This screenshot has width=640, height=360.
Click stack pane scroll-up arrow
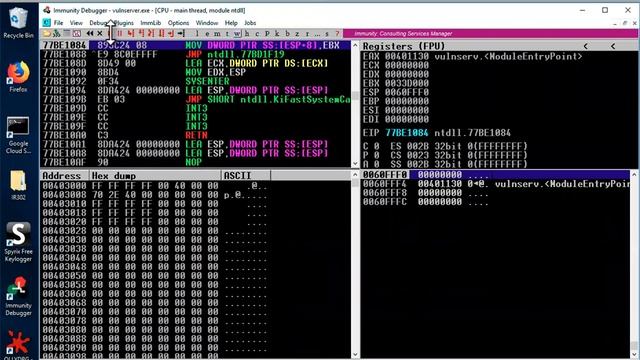(x=634, y=175)
